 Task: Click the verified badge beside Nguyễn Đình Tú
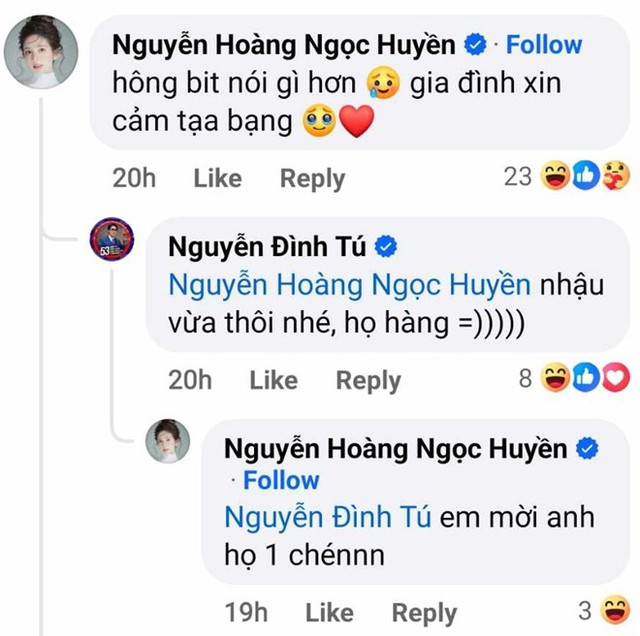click(x=387, y=245)
